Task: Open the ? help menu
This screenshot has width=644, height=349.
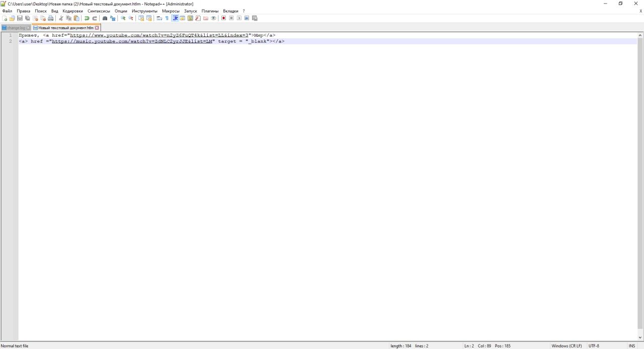Action: [x=244, y=11]
